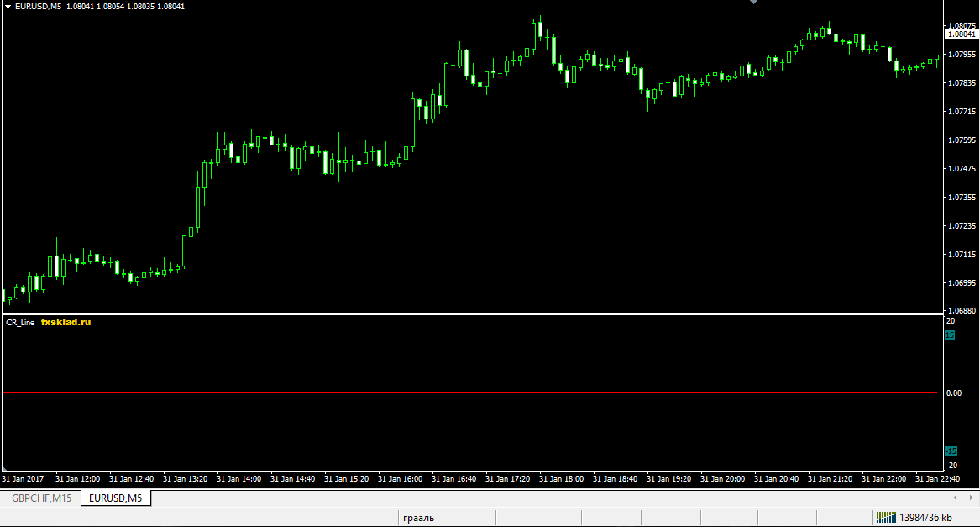Click the chart shift triangle marker at top
Image resolution: width=980 pixels, height=527 pixels.
pos(754,2)
